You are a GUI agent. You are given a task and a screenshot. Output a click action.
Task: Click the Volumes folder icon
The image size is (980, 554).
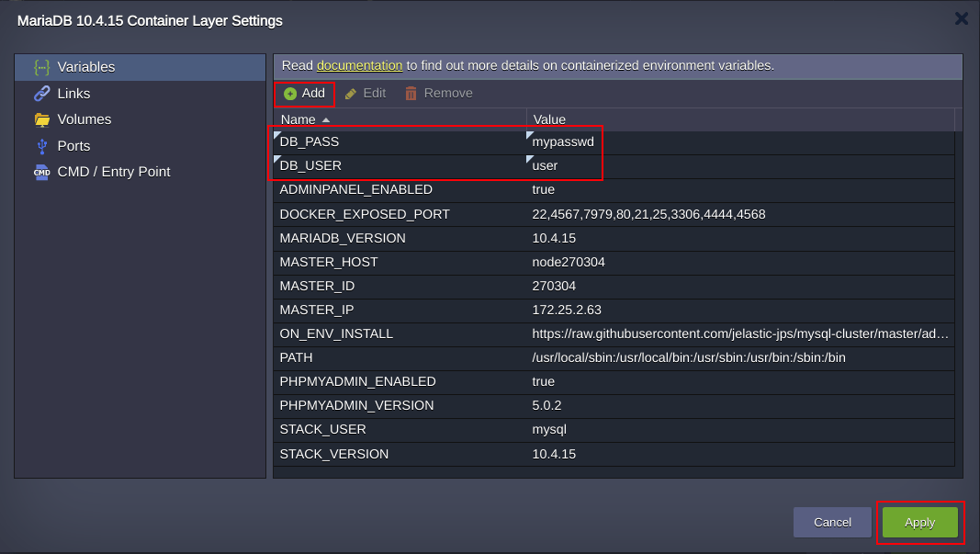(x=41, y=119)
